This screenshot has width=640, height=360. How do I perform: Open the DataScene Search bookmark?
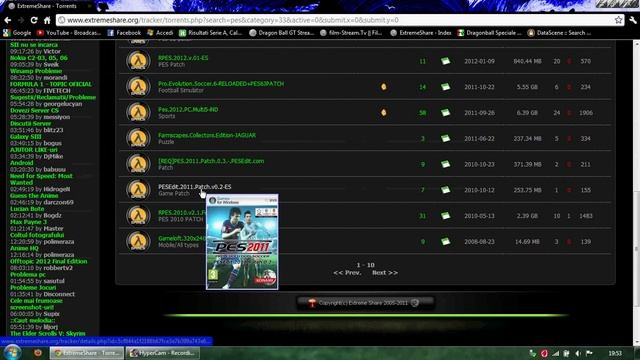tap(559, 33)
